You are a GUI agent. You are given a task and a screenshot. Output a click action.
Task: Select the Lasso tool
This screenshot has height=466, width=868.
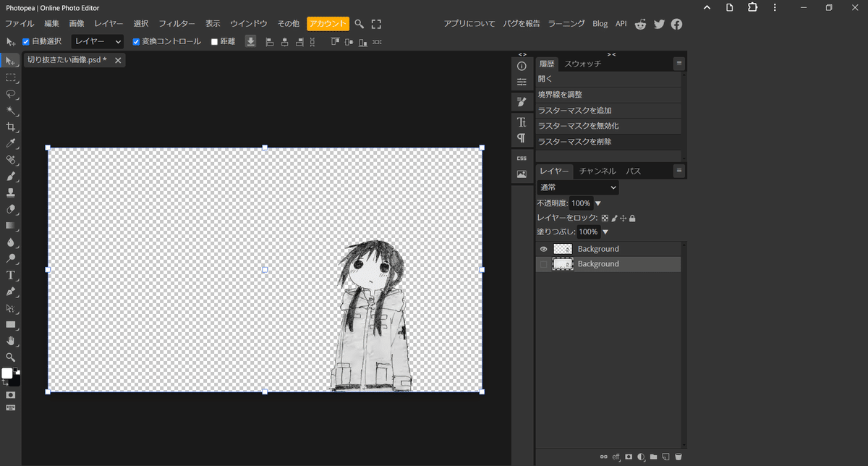(x=10, y=94)
